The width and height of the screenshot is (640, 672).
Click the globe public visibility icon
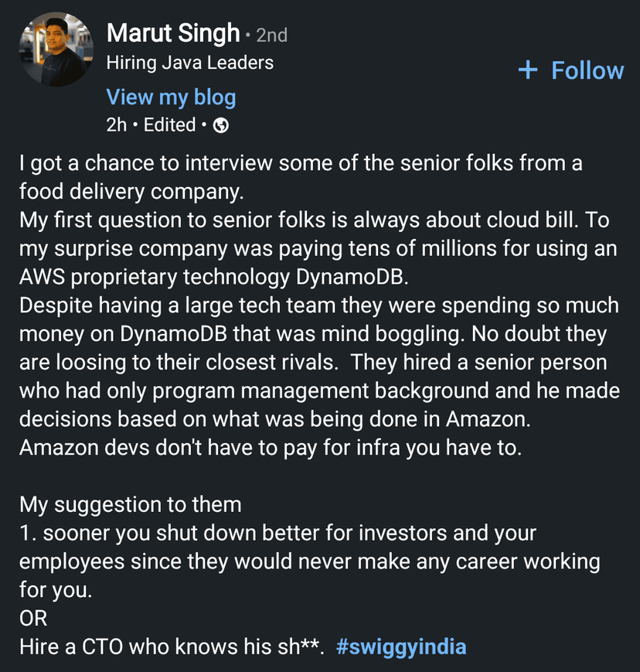[220, 125]
